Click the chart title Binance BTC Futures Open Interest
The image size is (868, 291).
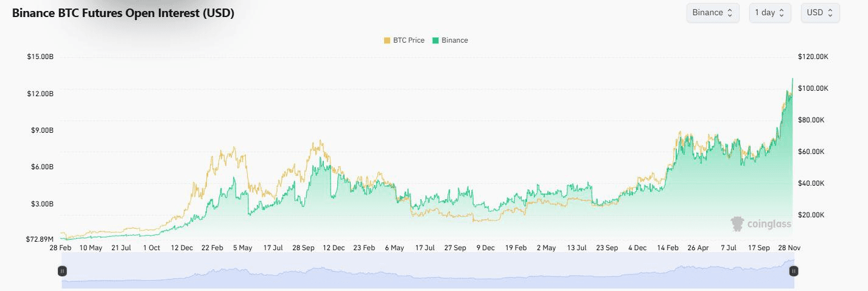click(124, 13)
